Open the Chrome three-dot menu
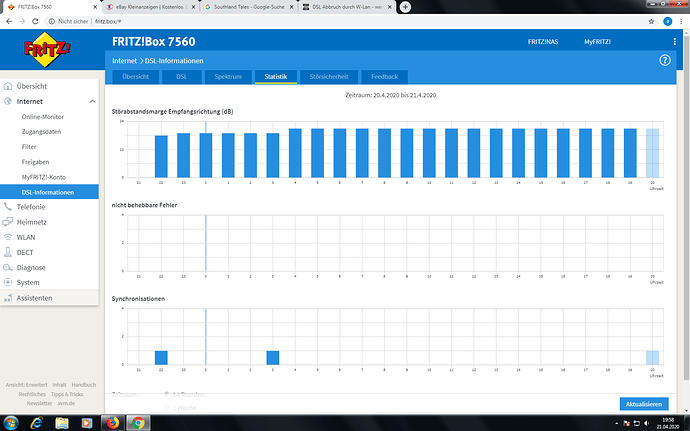690x431 pixels. (681, 21)
